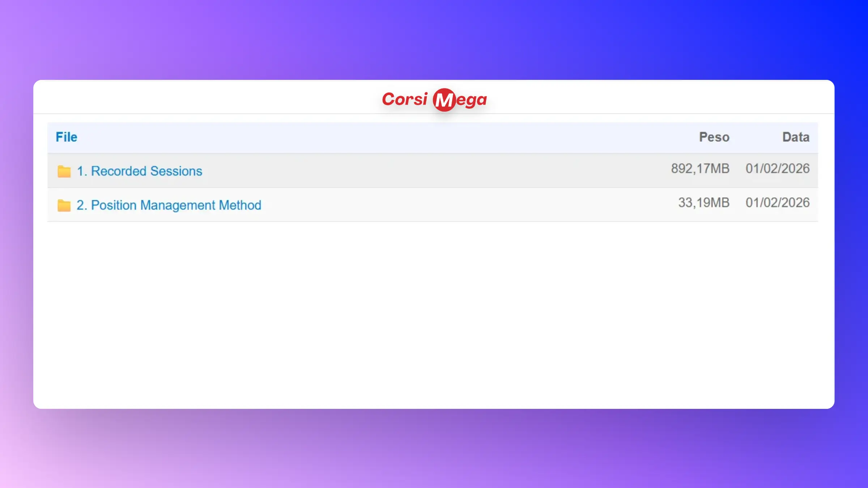868x488 pixels.
Task: Click the Recorded Sessions date 01/02/2026
Action: click(777, 169)
